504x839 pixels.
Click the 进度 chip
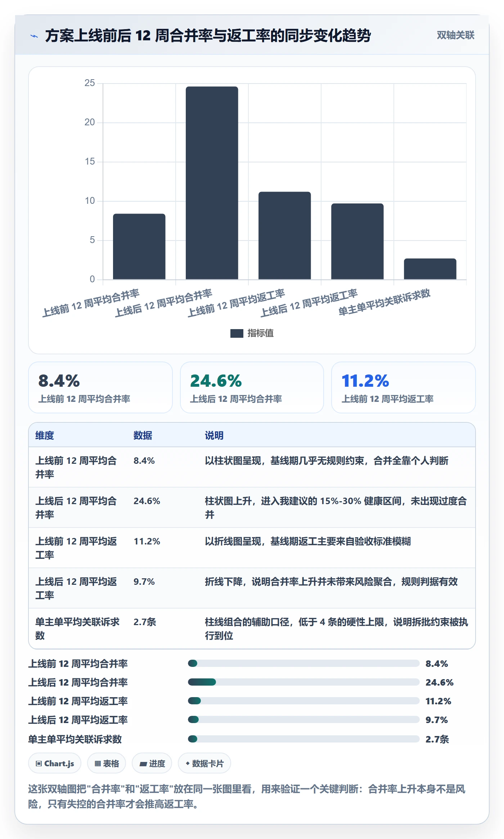point(152,763)
